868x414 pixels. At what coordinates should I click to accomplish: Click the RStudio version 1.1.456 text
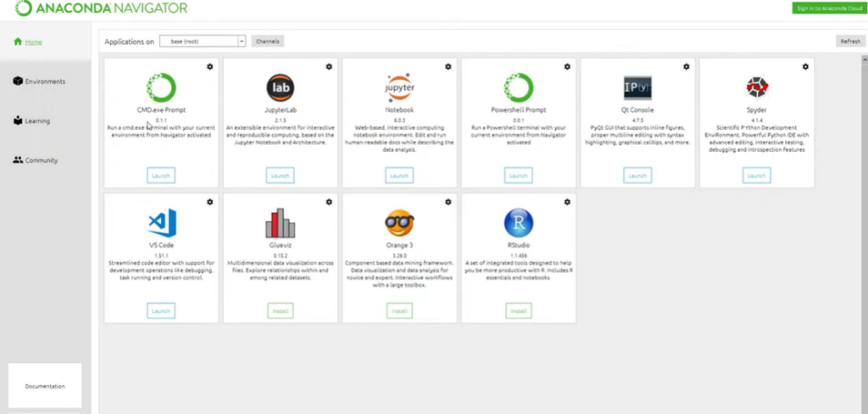[518, 255]
